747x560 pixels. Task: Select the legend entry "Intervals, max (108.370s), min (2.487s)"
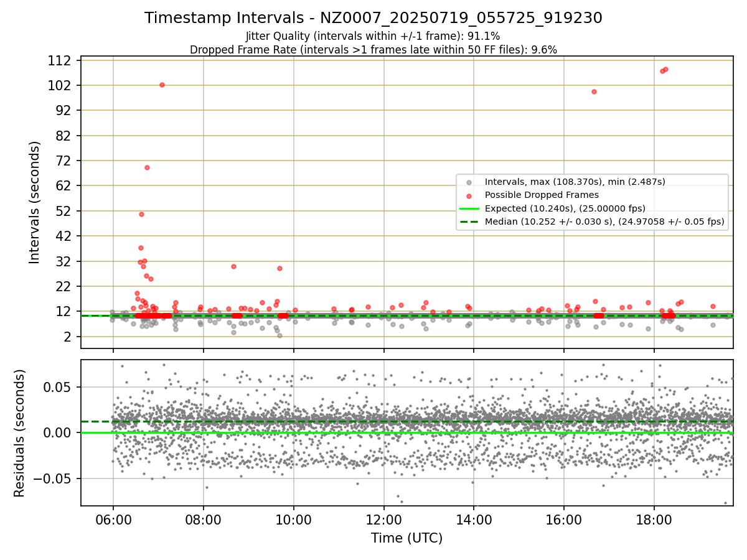[575, 182]
